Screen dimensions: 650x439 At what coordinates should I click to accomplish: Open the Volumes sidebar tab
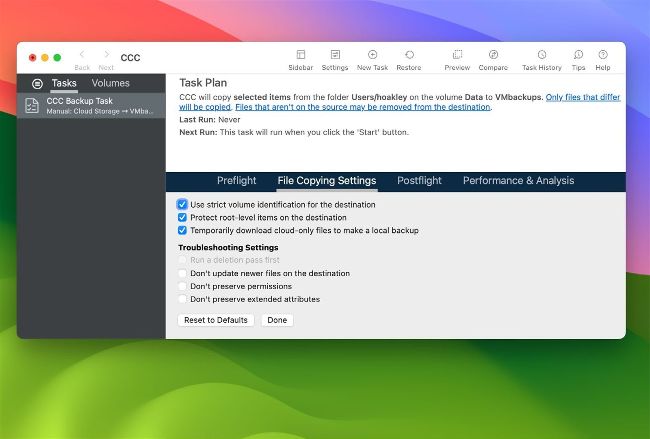(x=110, y=84)
